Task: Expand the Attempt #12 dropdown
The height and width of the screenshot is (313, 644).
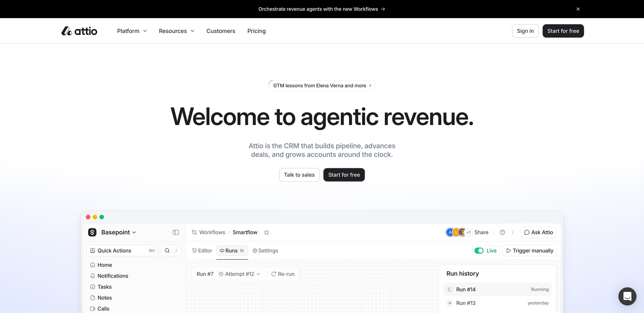Action: click(x=240, y=274)
